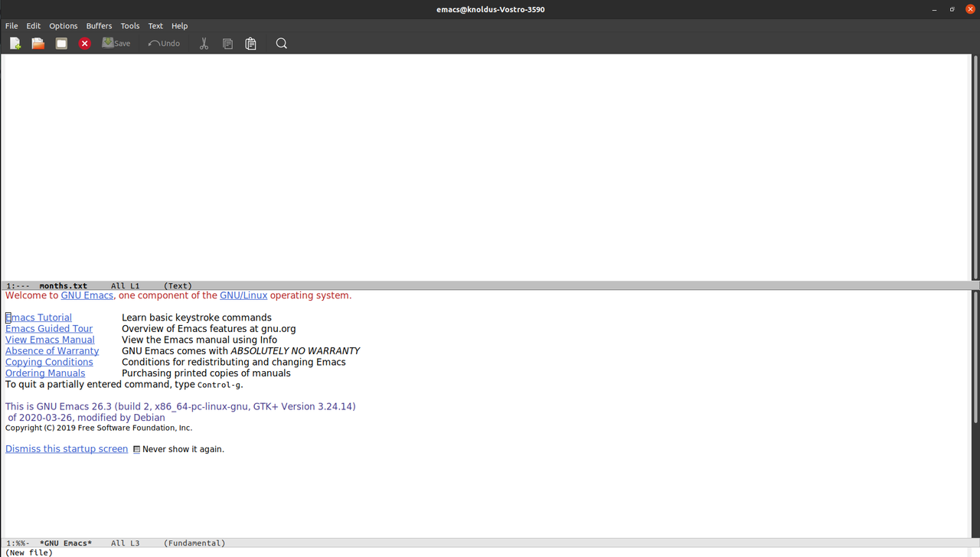Click the New file toolbar icon

pyautogui.click(x=15, y=44)
